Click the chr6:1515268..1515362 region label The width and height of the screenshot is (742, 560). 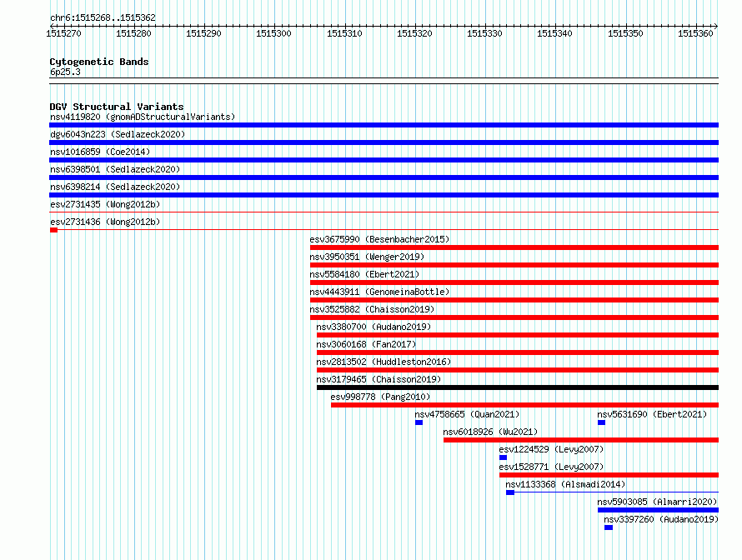click(x=103, y=17)
